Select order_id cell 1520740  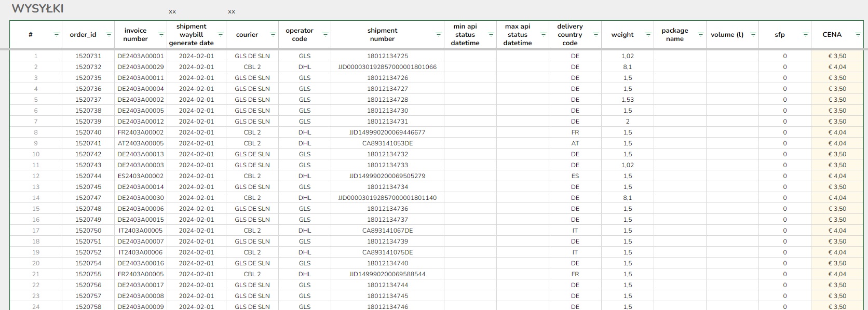pos(88,132)
